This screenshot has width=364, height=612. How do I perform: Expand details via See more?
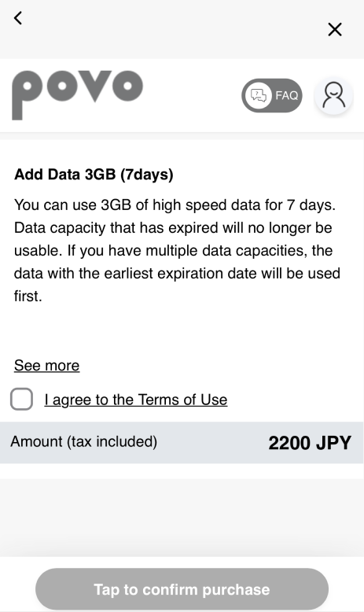[x=47, y=365]
